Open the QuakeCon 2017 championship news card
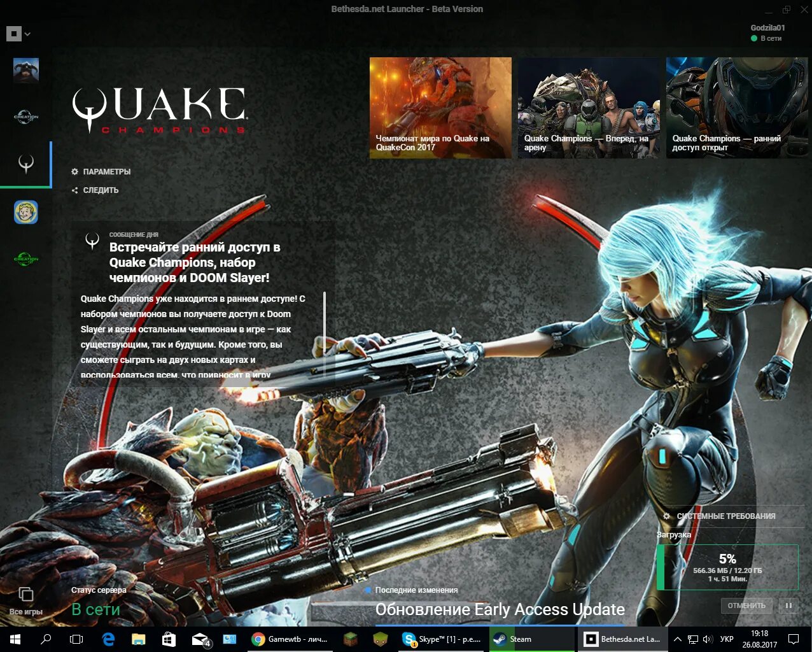Viewport: 812px width, 652px height. (440, 108)
